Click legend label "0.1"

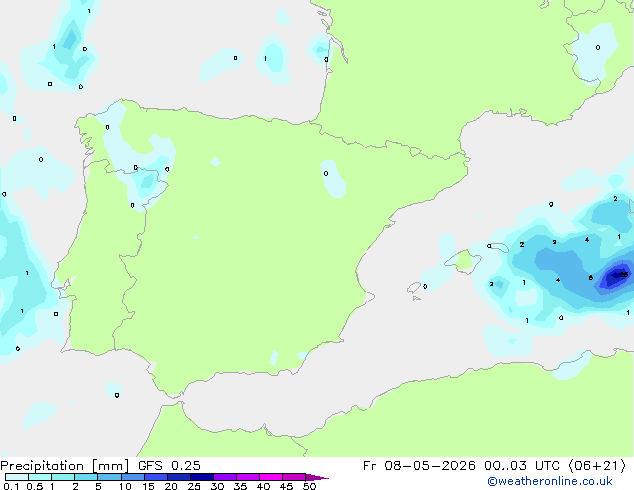pyautogui.click(x=11, y=486)
